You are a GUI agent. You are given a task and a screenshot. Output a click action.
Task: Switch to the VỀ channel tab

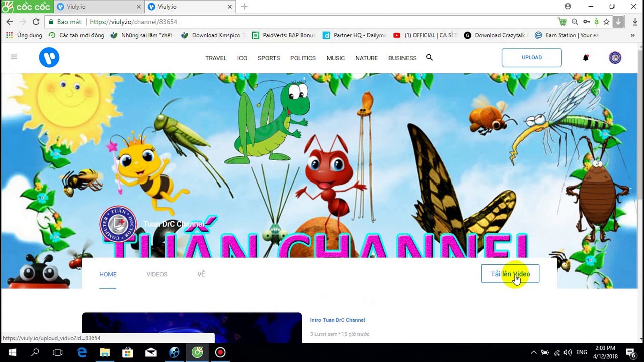click(x=201, y=274)
